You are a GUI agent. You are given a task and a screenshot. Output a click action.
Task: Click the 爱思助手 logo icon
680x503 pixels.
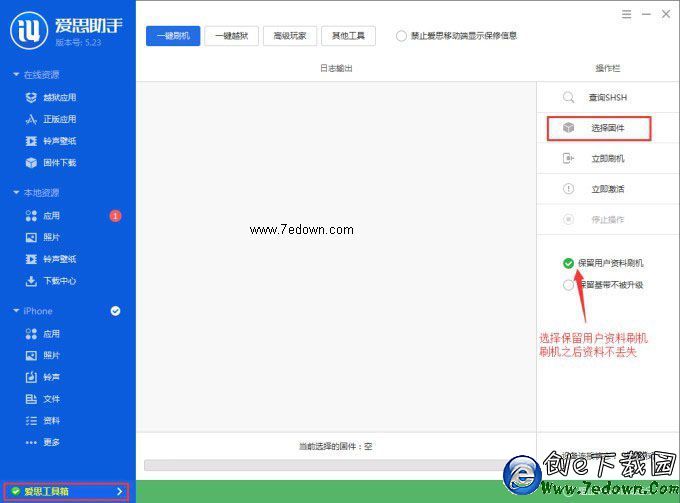[29, 30]
